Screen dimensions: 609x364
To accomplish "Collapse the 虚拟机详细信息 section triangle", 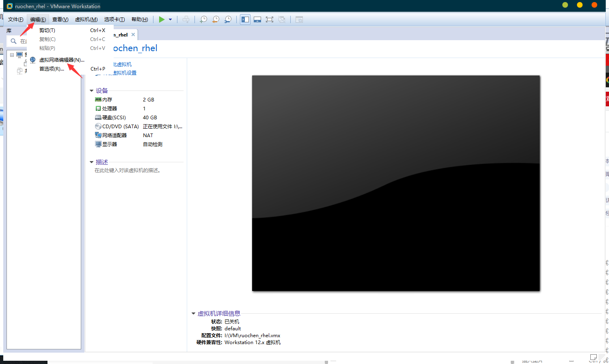I will click(x=194, y=314).
